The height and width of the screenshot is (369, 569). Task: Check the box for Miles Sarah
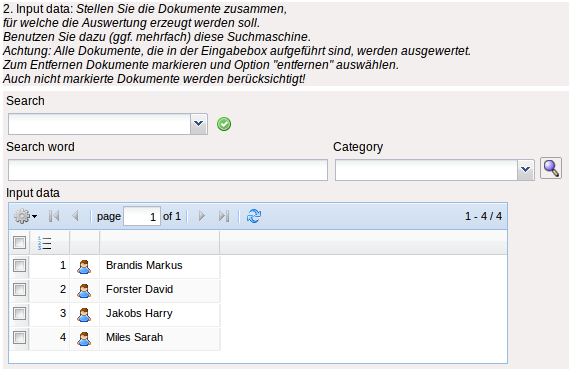point(19,337)
